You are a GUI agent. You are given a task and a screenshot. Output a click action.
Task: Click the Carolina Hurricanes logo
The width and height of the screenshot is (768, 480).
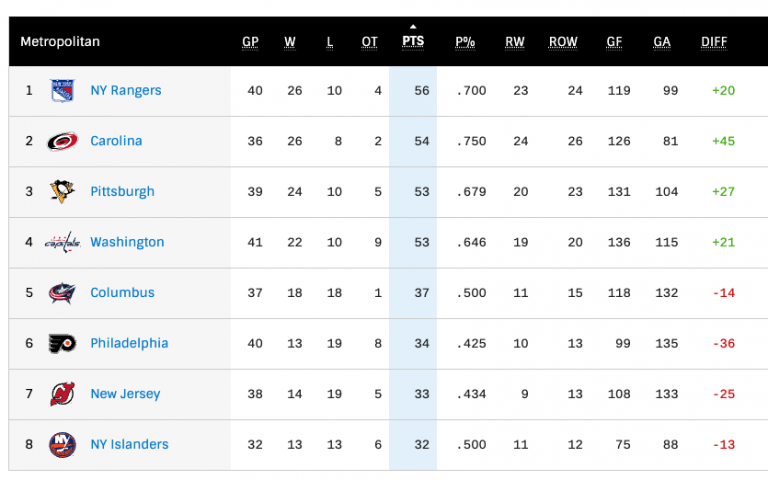point(62,141)
